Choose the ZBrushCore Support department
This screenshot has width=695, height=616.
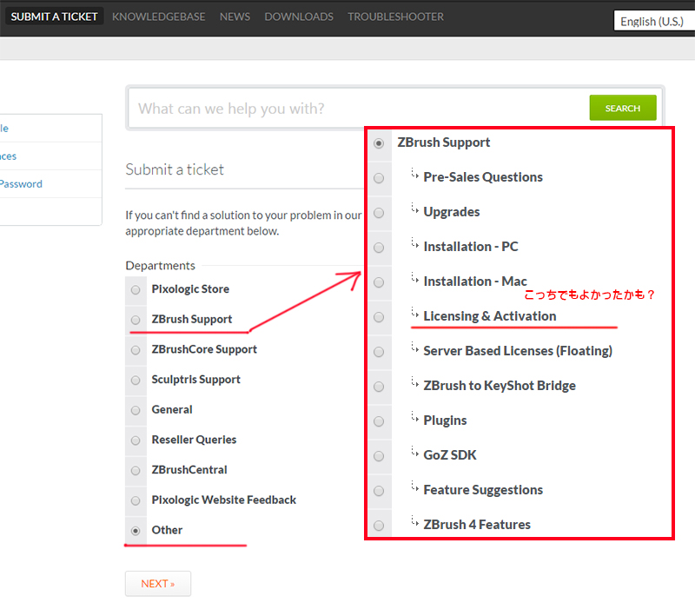(135, 350)
